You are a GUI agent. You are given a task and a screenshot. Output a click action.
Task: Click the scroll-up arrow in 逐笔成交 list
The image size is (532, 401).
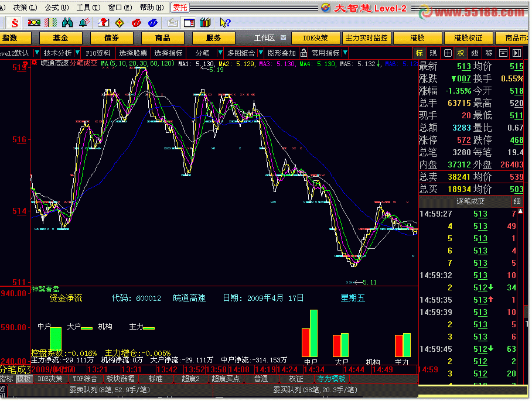520,211
